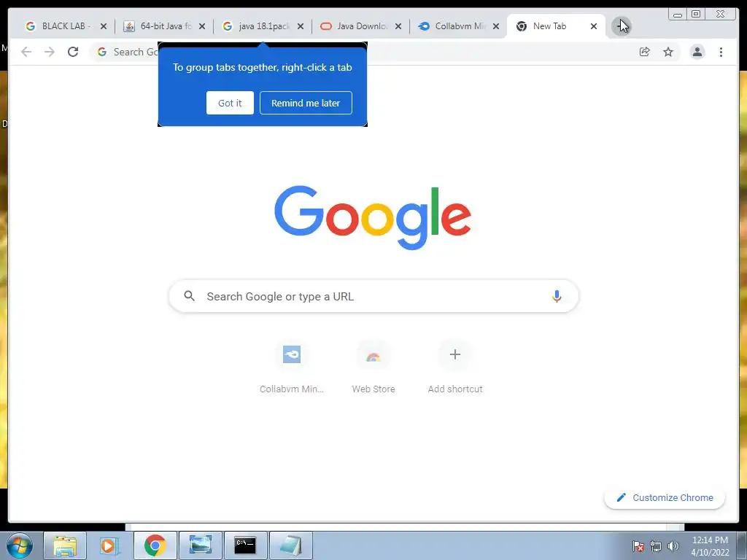
Task: Open the clock showing 12:14 PM
Action: (x=710, y=546)
